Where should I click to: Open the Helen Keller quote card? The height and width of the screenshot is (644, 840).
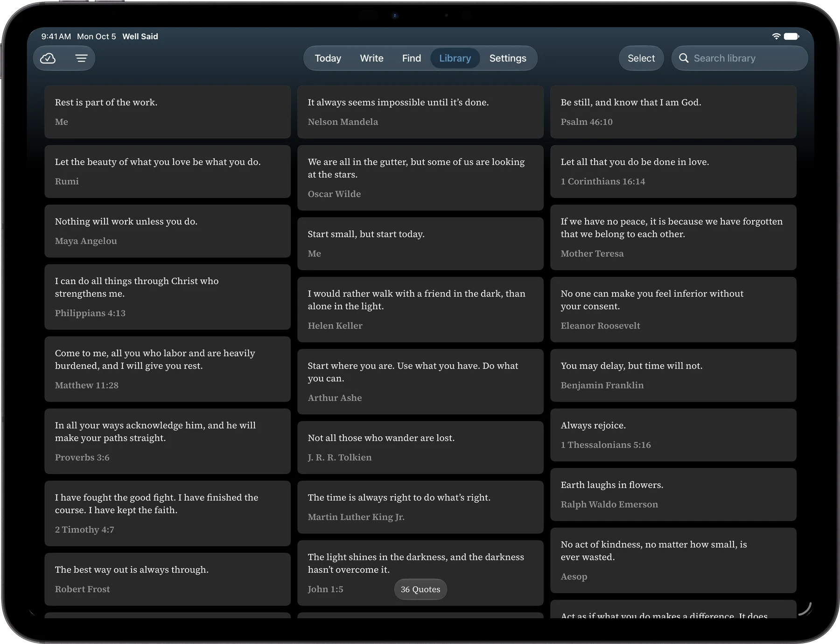420,309
